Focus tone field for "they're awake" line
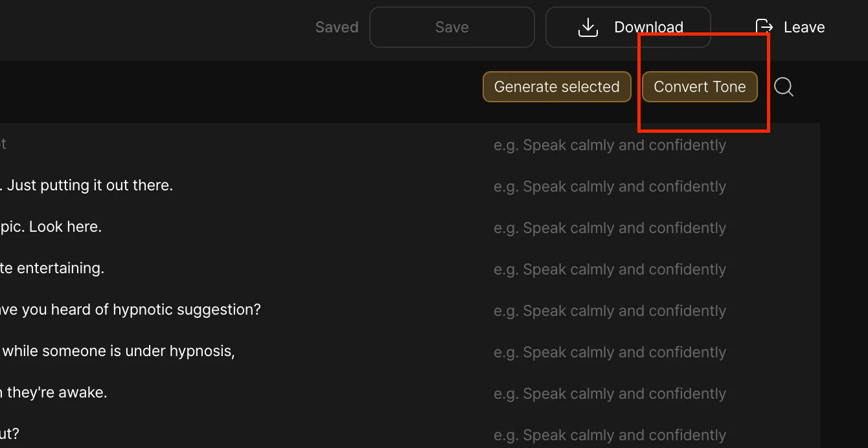This screenshot has width=868, height=448. [610, 394]
